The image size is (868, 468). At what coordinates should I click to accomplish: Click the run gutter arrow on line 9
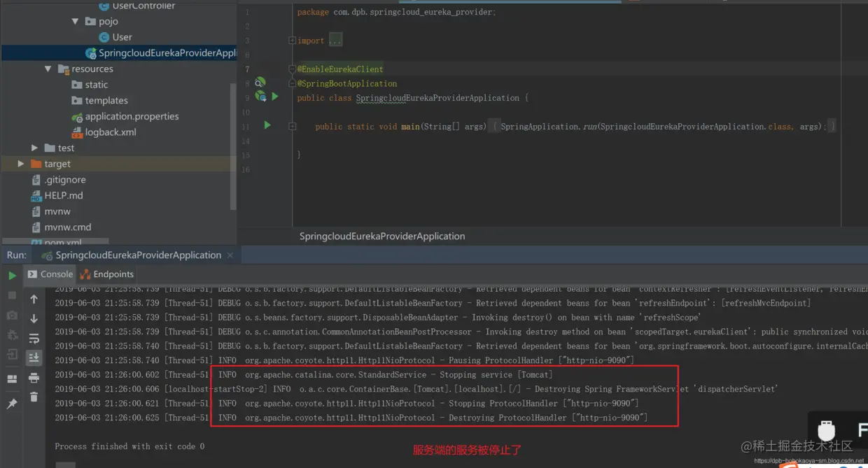pyautogui.click(x=275, y=97)
